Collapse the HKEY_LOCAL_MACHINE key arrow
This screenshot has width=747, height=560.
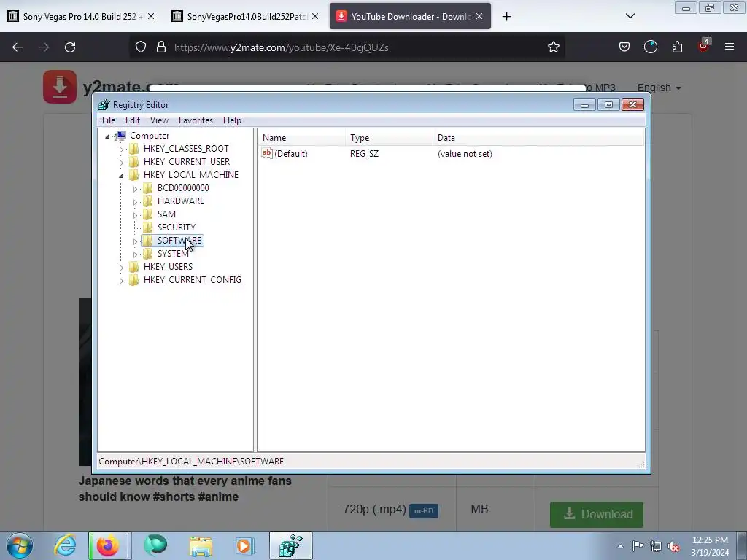[121, 175]
